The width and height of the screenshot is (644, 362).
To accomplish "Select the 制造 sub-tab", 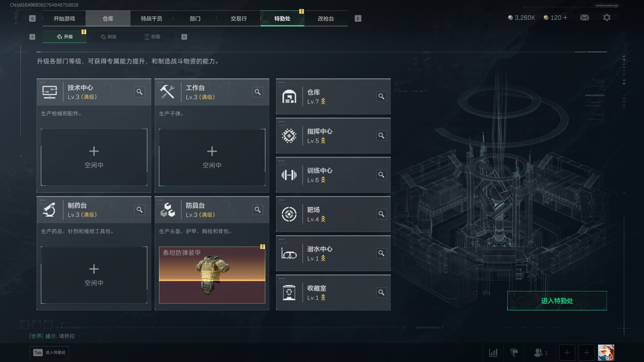I will (108, 37).
